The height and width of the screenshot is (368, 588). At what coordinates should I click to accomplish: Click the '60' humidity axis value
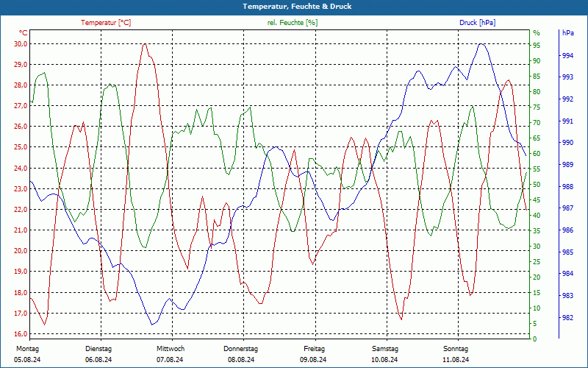point(537,154)
